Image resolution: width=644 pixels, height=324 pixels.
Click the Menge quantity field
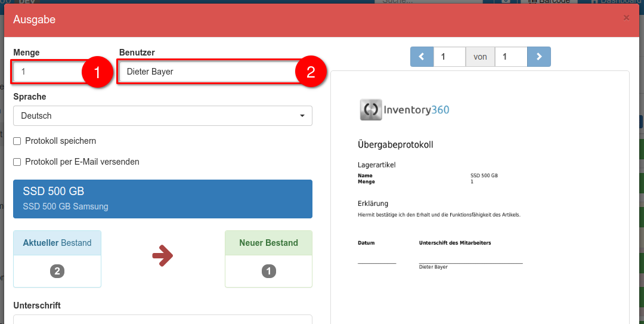pyautogui.click(x=48, y=72)
